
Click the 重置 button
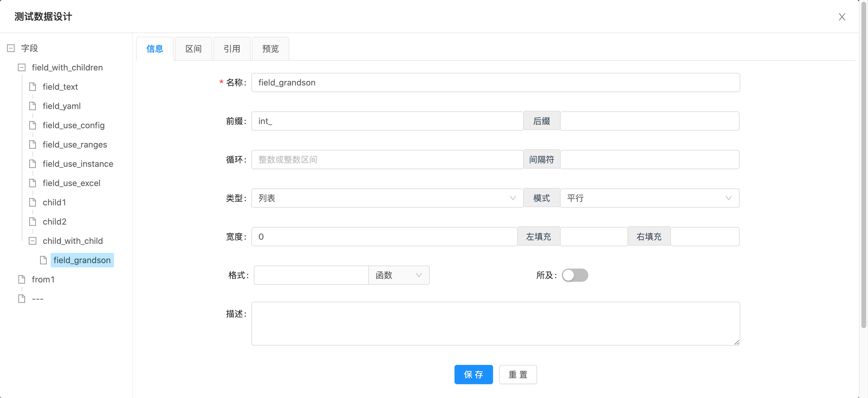coord(517,375)
